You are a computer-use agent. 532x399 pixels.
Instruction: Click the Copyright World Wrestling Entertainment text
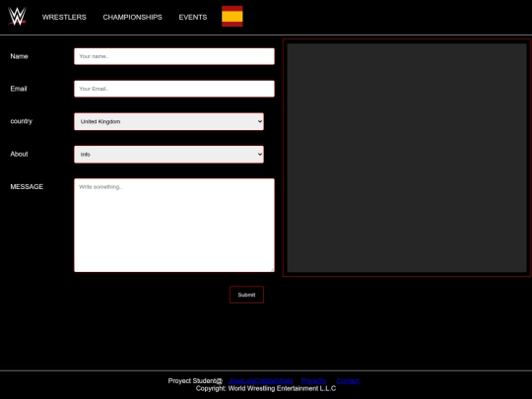pyautogui.click(x=266, y=388)
